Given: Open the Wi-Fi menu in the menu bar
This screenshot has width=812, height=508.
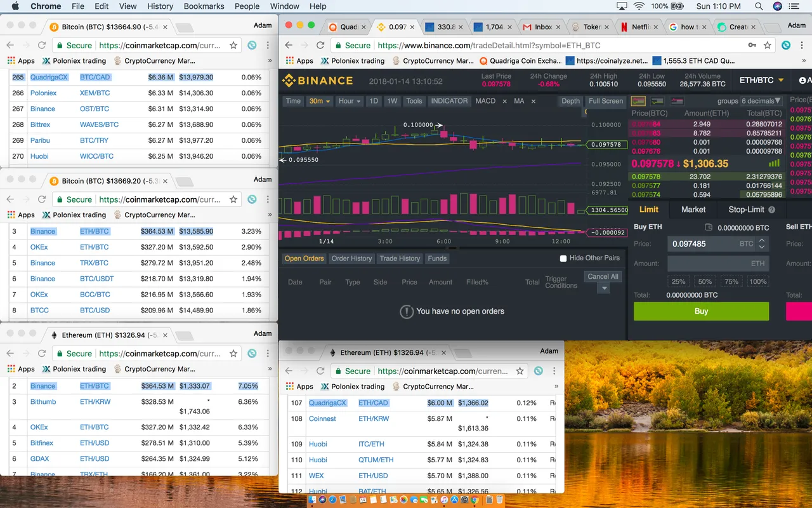Looking at the screenshot, I should [639, 6].
